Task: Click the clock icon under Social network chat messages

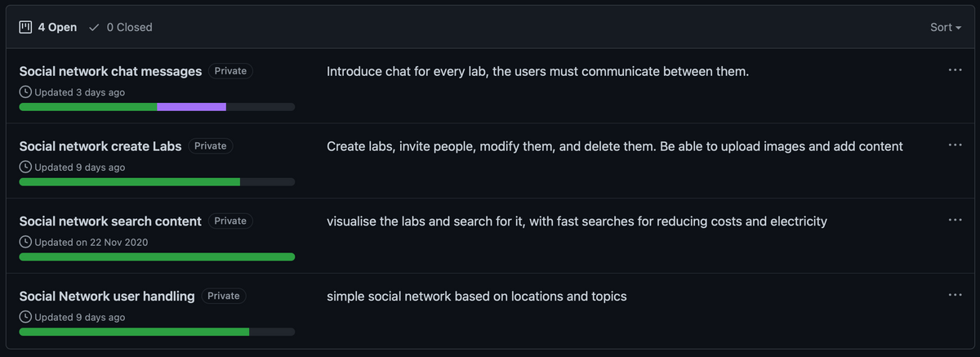Action: [25, 92]
